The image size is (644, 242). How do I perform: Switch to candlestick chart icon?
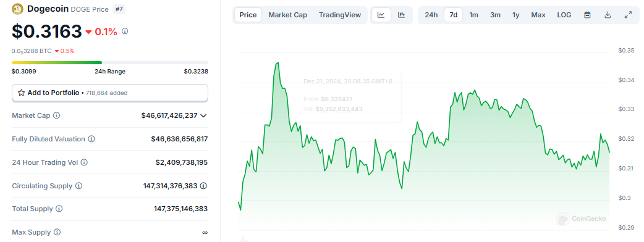click(401, 15)
